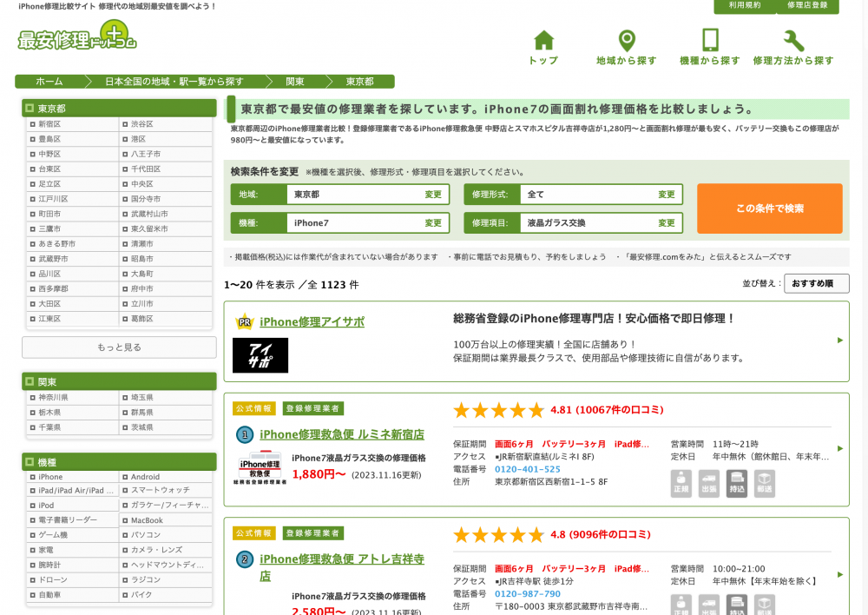The width and height of the screenshot is (868, 615).
Task: Select 立川市 in the sidebar
Action: pyautogui.click(x=142, y=304)
